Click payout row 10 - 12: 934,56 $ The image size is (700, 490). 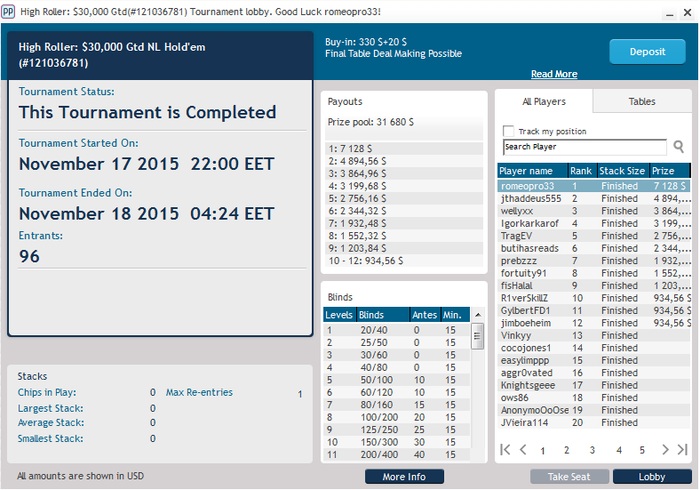click(404, 261)
